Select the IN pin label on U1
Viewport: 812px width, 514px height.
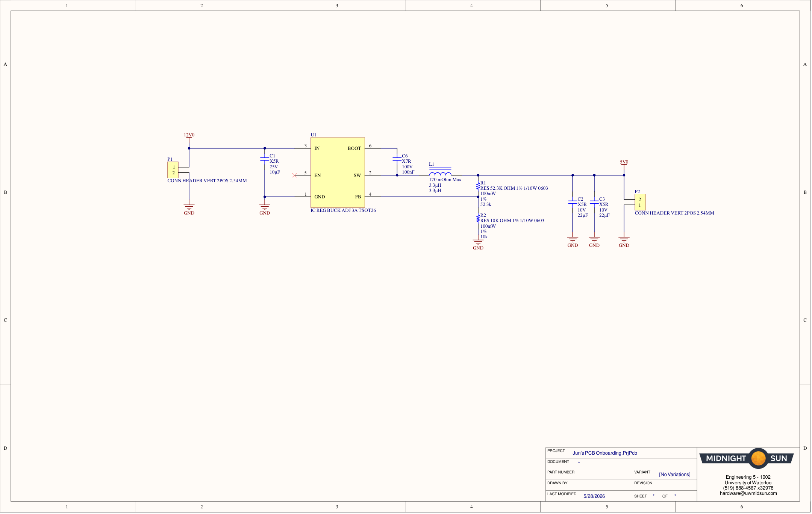[x=317, y=148]
